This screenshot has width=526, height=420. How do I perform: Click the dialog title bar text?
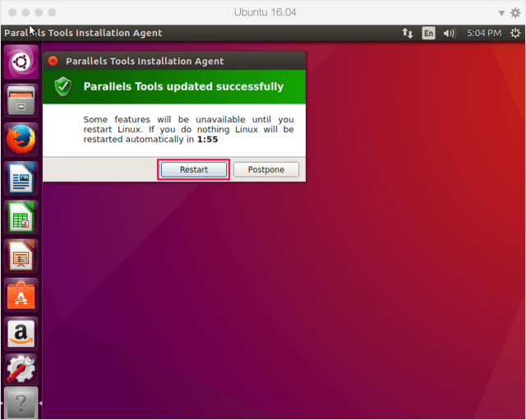(145, 61)
